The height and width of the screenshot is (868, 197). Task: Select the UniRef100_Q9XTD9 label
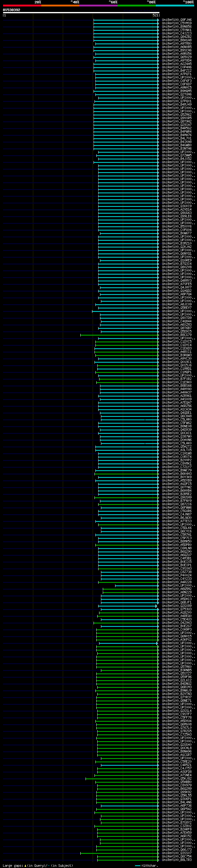coord(176,318)
